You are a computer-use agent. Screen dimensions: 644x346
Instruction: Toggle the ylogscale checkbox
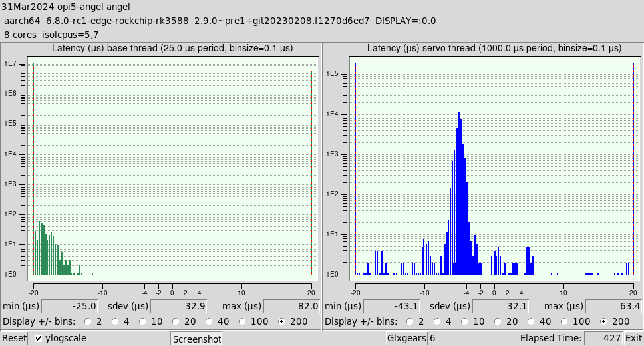pos(38,338)
